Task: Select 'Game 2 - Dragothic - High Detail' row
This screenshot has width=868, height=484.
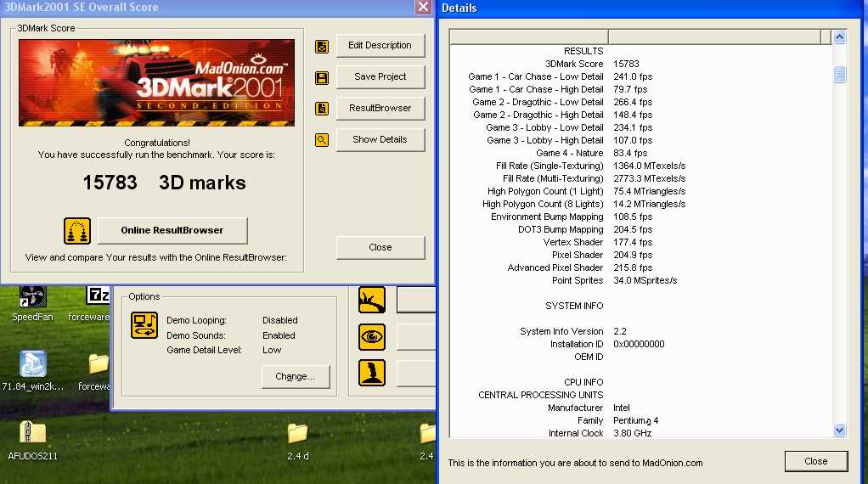Action: [640, 115]
